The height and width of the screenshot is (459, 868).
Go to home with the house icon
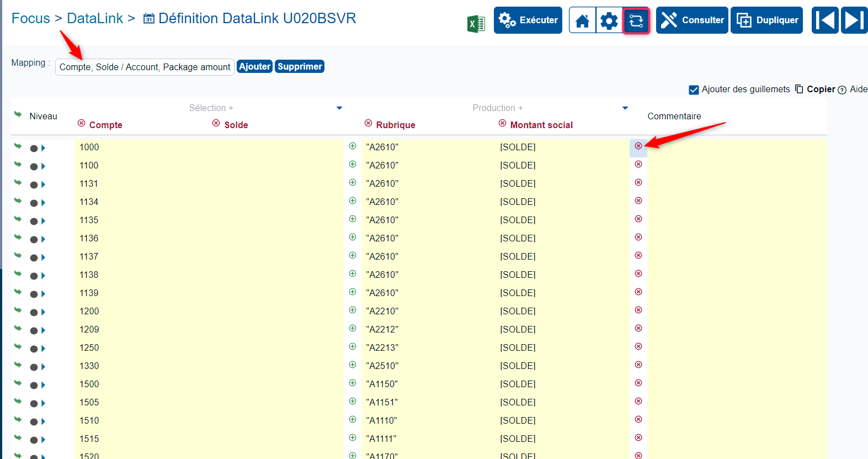click(582, 20)
